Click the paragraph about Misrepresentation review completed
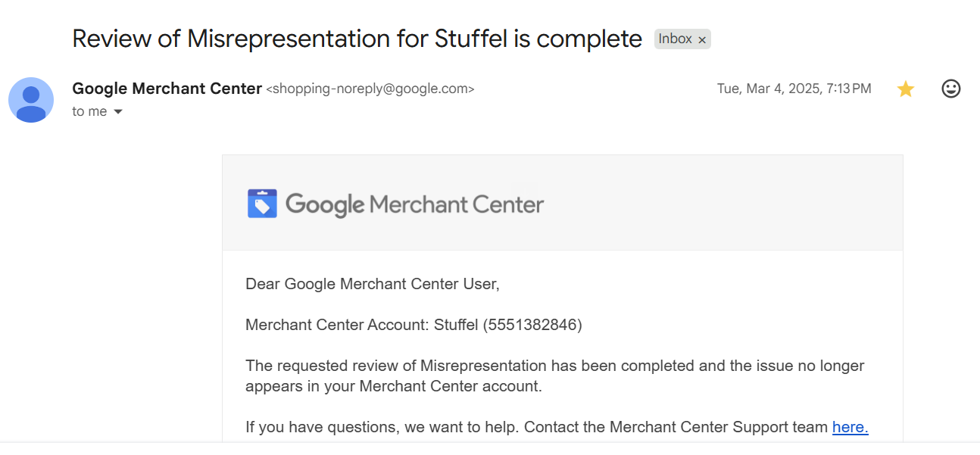This screenshot has height=455, width=980. (x=555, y=376)
